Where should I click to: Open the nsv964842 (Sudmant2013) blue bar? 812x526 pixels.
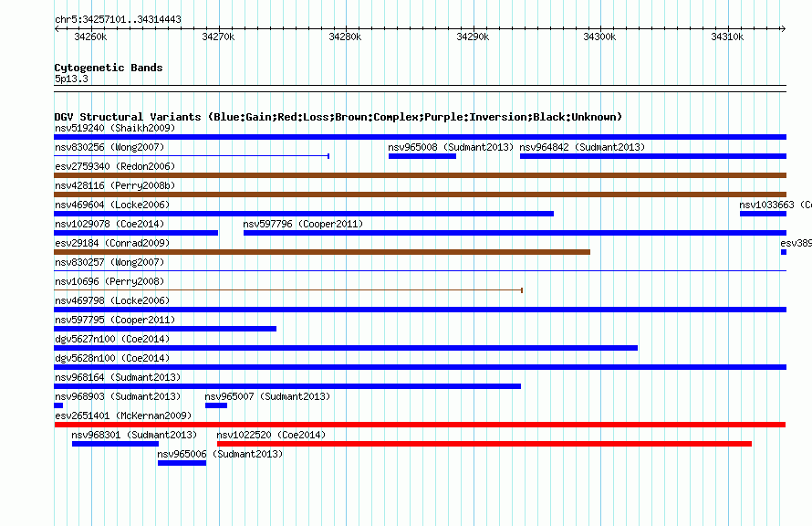tap(653, 156)
